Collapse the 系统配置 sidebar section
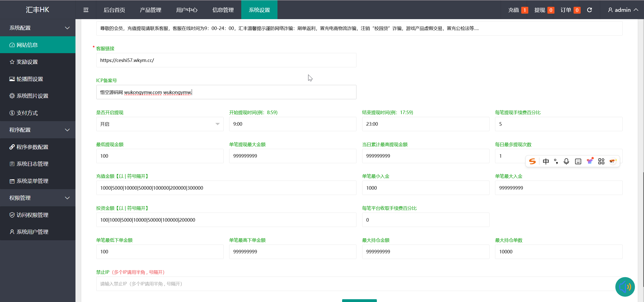The width and height of the screenshot is (644, 302). 38,28
